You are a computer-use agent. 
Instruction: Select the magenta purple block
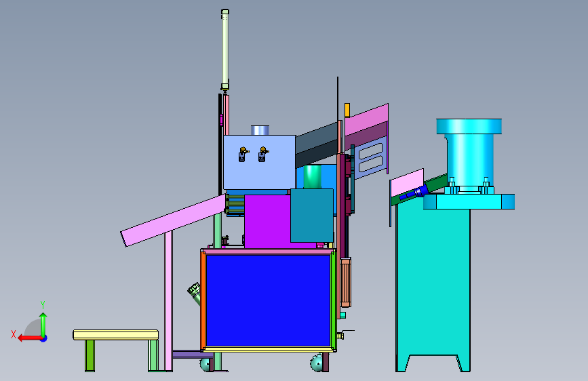(267, 221)
